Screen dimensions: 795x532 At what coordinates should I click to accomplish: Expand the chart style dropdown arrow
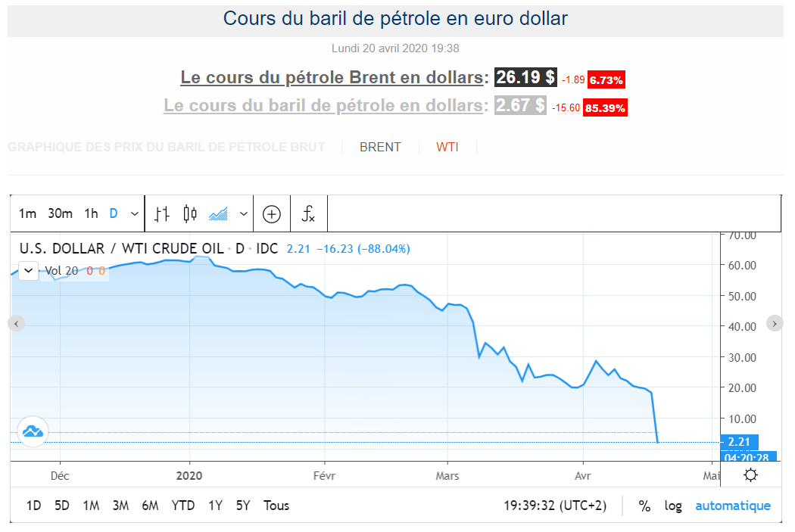(x=244, y=213)
